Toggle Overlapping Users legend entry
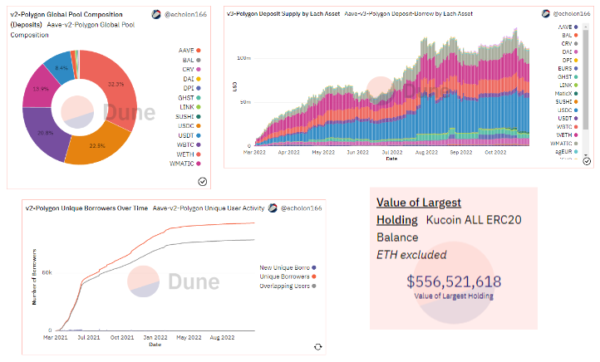This screenshot has height=362, width=600. (x=288, y=286)
